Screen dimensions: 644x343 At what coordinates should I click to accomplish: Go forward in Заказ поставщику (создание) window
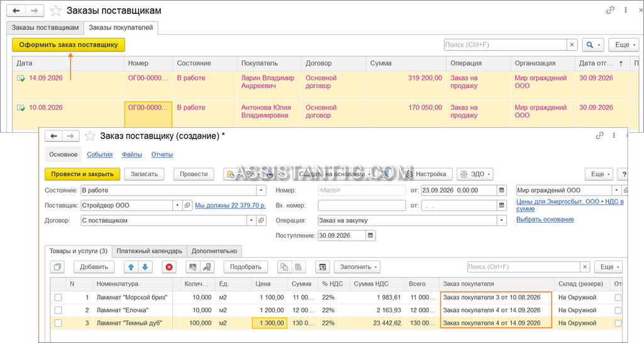tap(70, 136)
